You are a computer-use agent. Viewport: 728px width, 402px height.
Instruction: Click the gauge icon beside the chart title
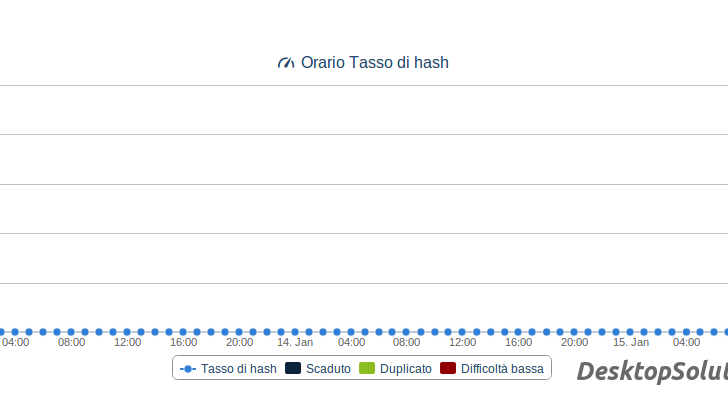point(286,63)
